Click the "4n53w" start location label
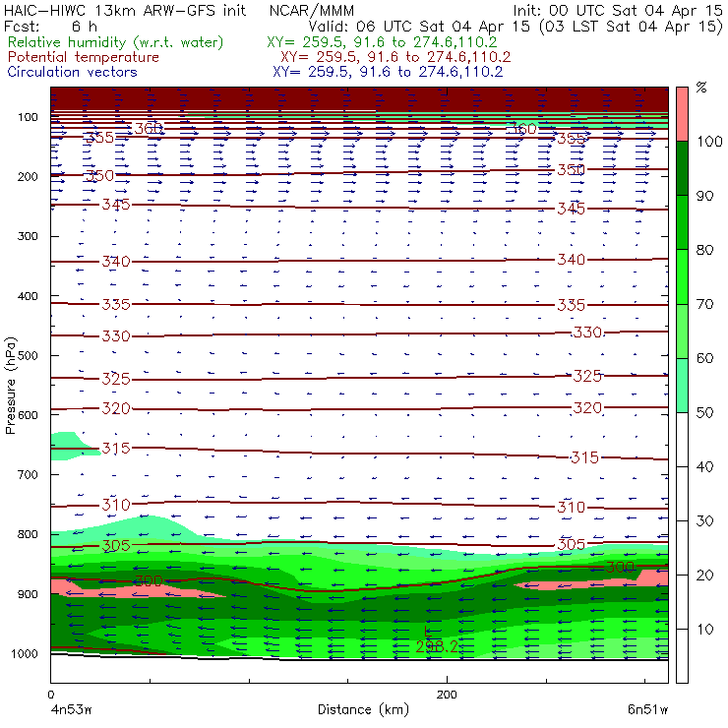Screen dimensions: 728x728 click(71, 710)
